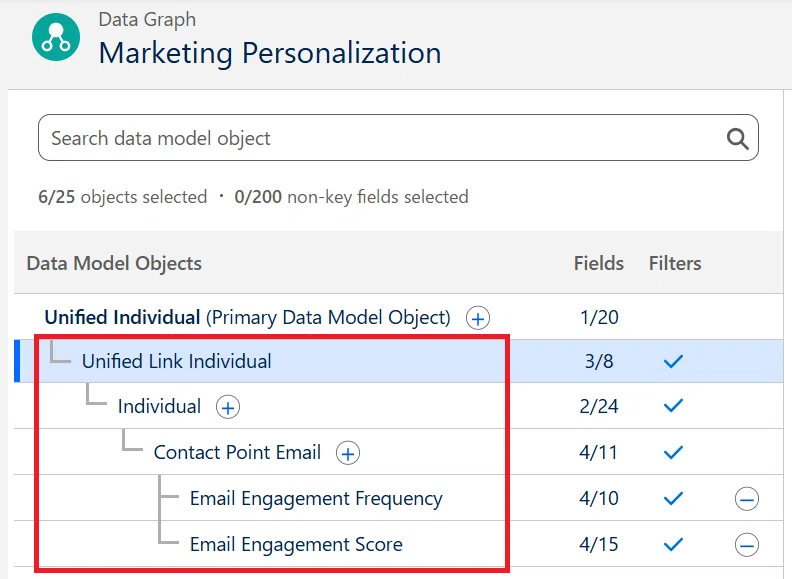Click the 6/25 objects selected text

click(123, 197)
